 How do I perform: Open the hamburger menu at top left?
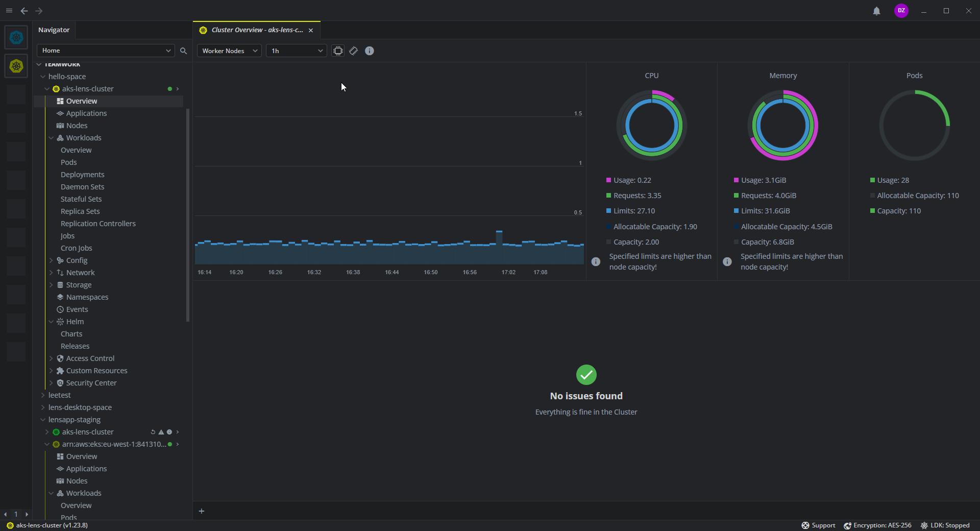pyautogui.click(x=9, y=11)
